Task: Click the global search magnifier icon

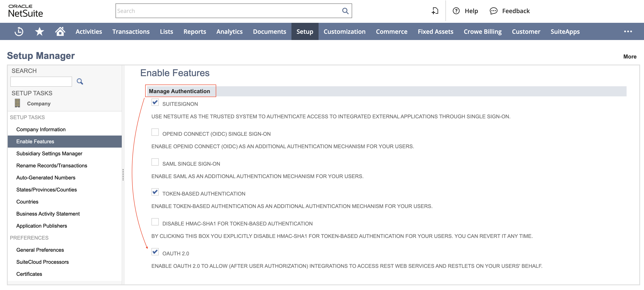Action: (x=345, y=11)
